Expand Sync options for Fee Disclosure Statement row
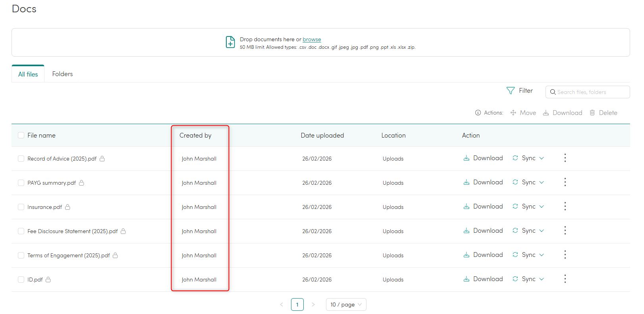 click(542, 231)
